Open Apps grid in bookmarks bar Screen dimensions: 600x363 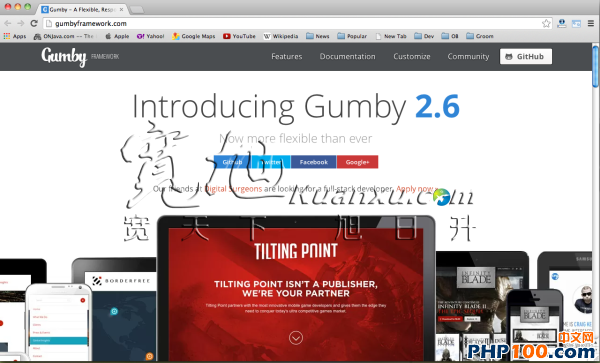tap(15, 36)
